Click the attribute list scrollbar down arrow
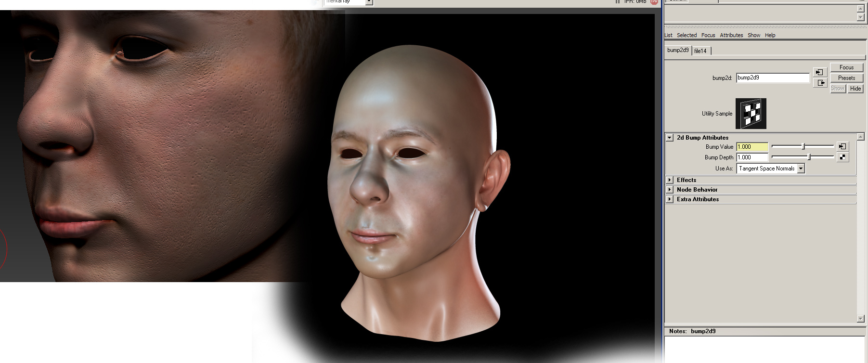The height and width of the screenshot is (363, 868). click(x=861, y=319)
